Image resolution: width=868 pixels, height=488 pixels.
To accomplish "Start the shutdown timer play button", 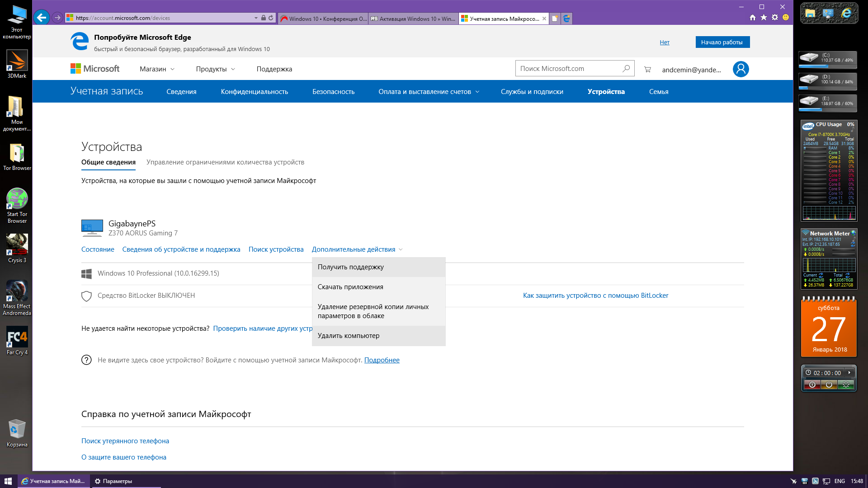I will point(849,373).
